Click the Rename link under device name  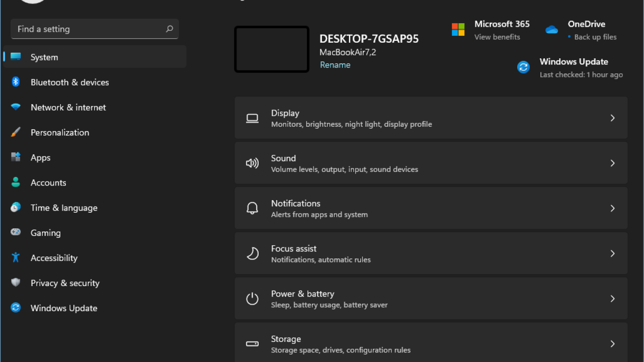[x=335, y=65]
